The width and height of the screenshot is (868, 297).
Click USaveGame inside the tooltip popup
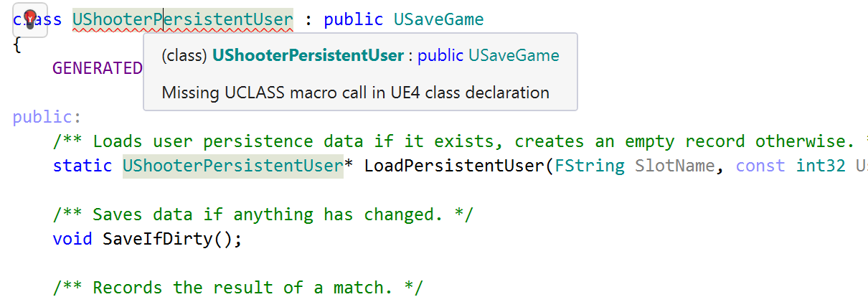click(514, 55)
